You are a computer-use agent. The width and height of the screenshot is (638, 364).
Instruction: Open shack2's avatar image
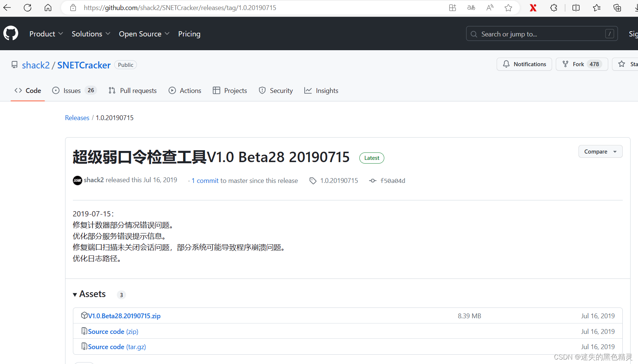[x=77, y=180]
